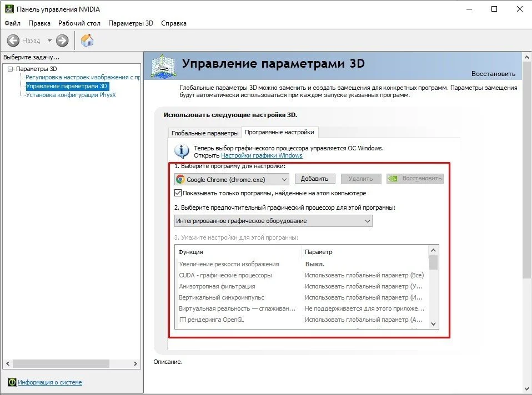Open the Файл menu
Viewport: 532px width, 395px height.
point(13,23)
